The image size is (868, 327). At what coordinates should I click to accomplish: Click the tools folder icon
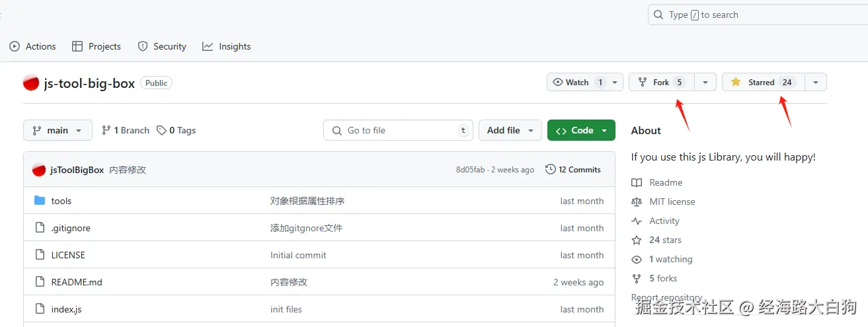click(x=40, y=201)
